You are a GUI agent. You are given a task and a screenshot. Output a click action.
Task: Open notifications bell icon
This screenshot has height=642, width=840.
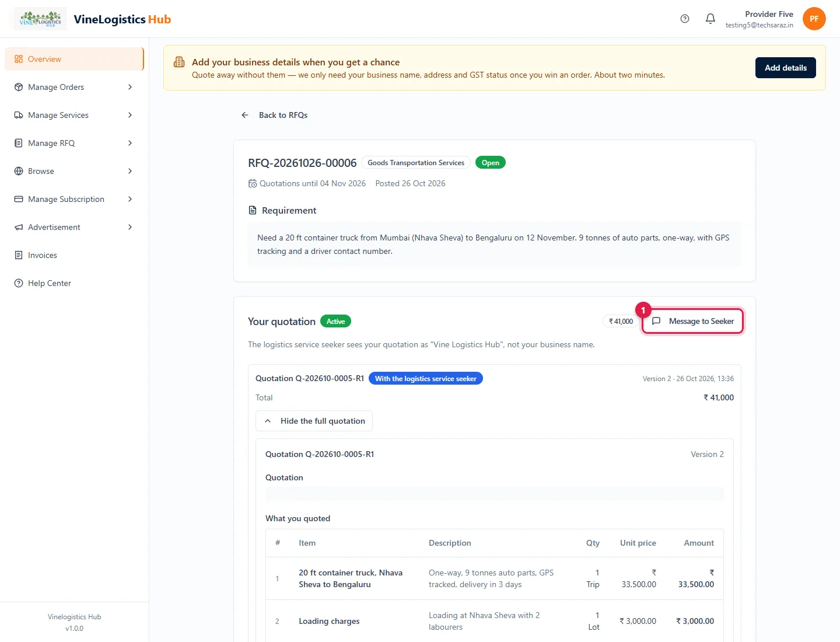710,19
